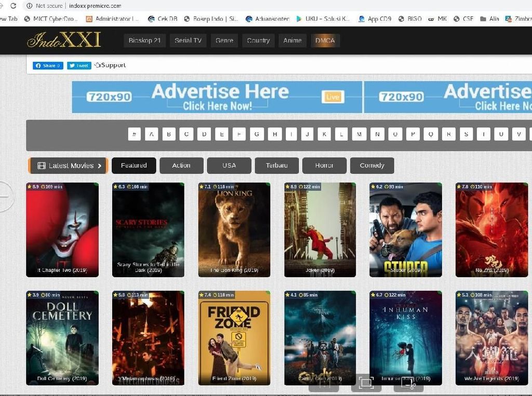Image resolution: width=532 pixels, height=396 pixels.
Task: Filter movies starting with letter R
Action: coord(448,134)
